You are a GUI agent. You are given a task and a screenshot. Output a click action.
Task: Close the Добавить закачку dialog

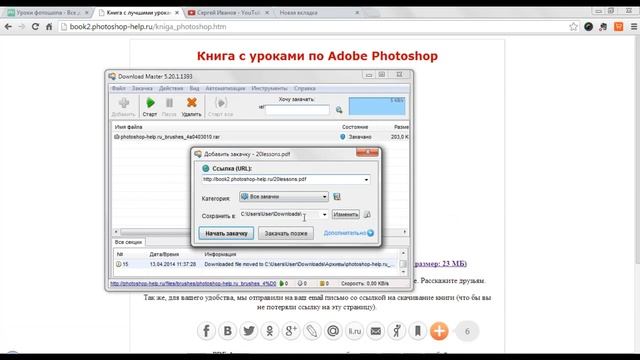367,153
